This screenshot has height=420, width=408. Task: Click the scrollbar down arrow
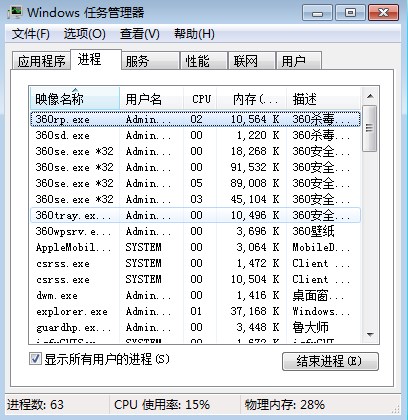(370, 334)
